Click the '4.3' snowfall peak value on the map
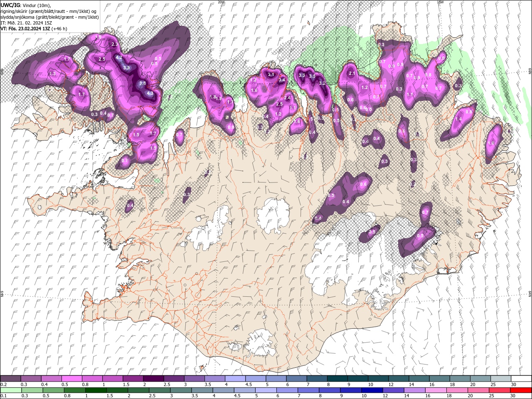The image size is (532, 399). click(x=150, y=94)
